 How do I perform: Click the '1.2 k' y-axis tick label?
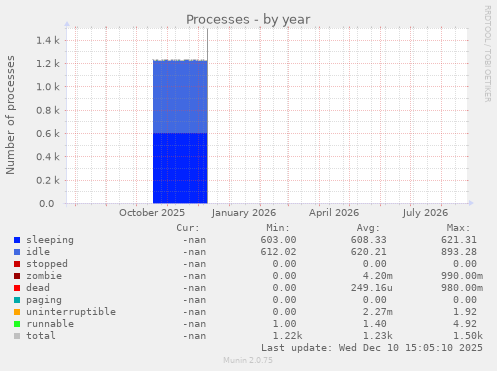[x=48, y=64]
